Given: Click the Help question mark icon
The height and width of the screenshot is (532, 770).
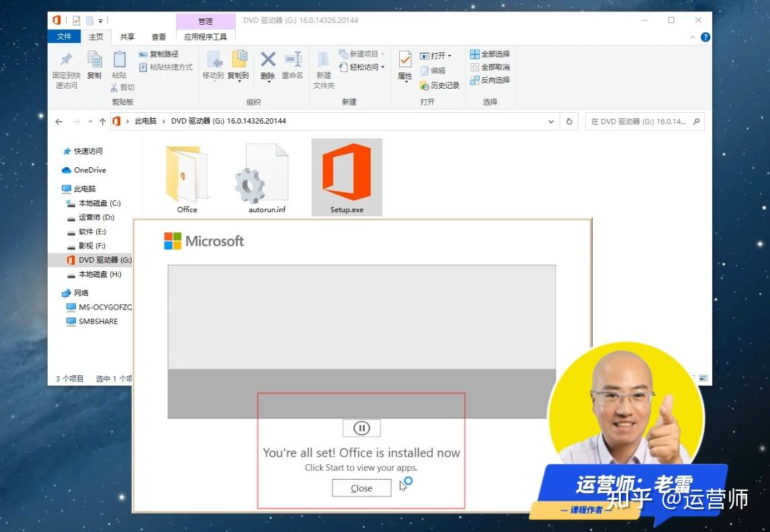Looking at the screenshot, I should 705,38.
